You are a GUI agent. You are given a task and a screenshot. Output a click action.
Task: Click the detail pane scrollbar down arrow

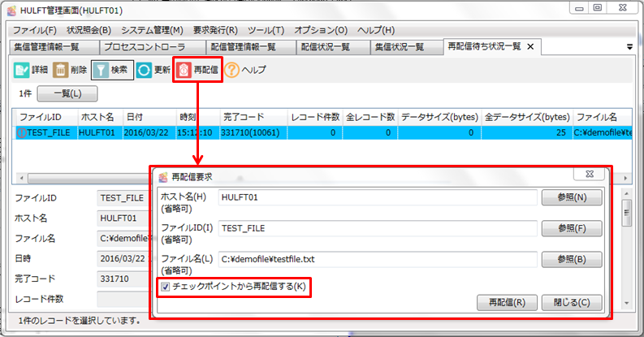pos(626,303)
